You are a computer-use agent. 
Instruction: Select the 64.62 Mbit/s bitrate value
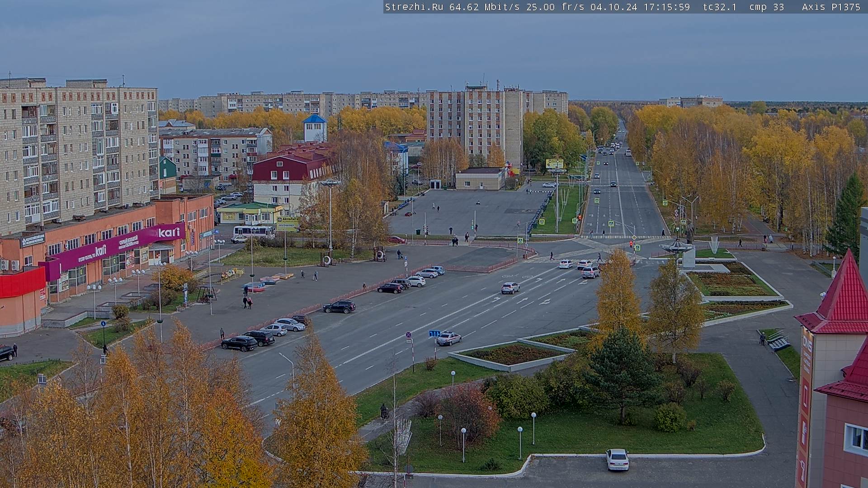pyautogui.click(x=484, y=7)
